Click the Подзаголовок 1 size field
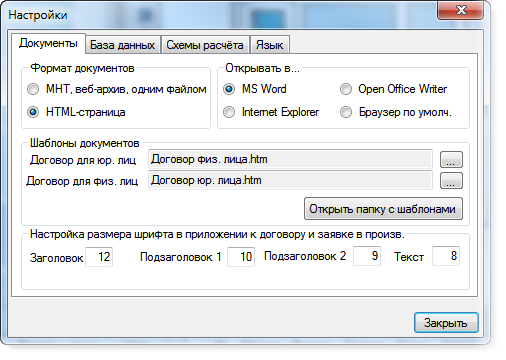The image size is (506, 360). point(241,257)
